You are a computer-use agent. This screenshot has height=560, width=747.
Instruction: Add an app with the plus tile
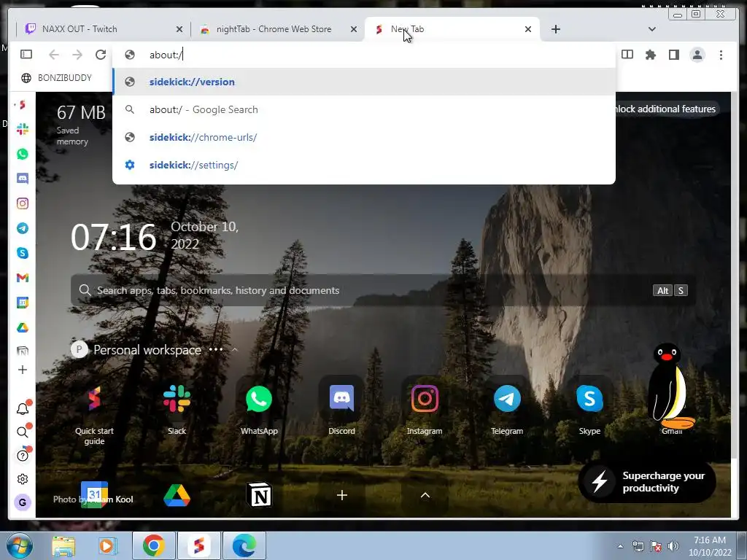click(x=341, y=495)
